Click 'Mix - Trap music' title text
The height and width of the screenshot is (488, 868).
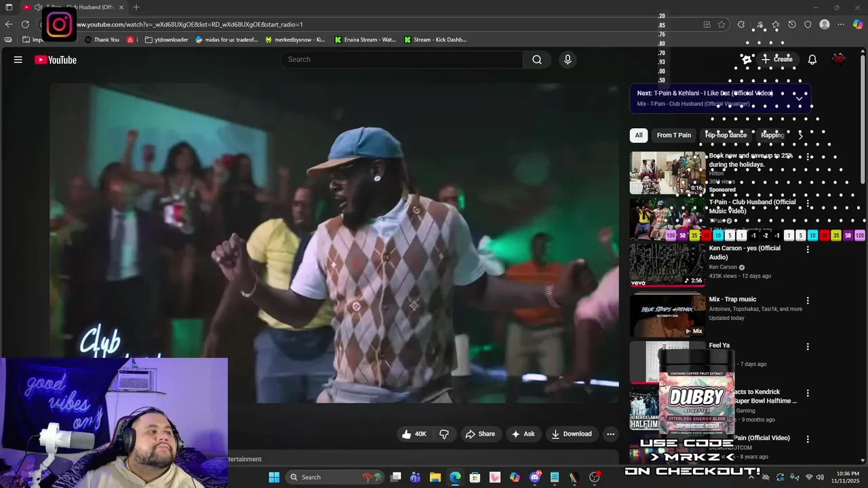click(x=732, y=300)
